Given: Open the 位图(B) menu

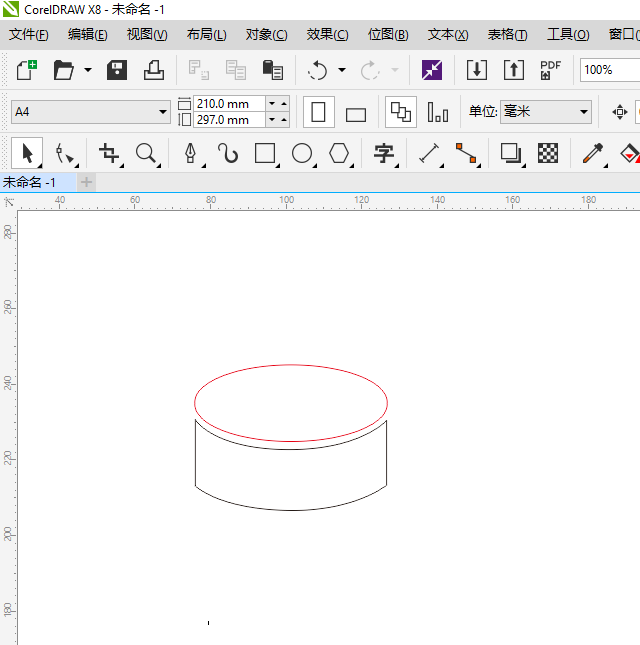Looking at the screenshot, I should (x=388, y=35).
